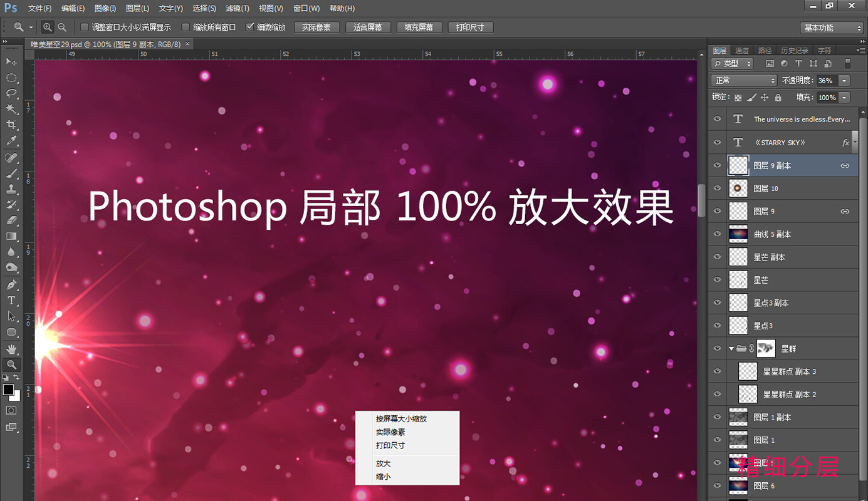The image size is (868, 501).
Task: Open the 图像(I) menu
Action: [105, 8]
